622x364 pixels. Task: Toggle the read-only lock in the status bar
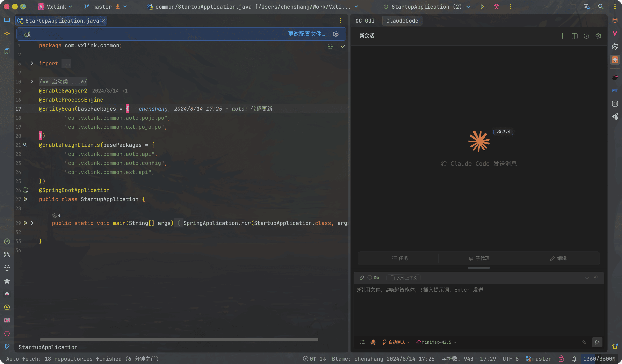click(561, 359)
